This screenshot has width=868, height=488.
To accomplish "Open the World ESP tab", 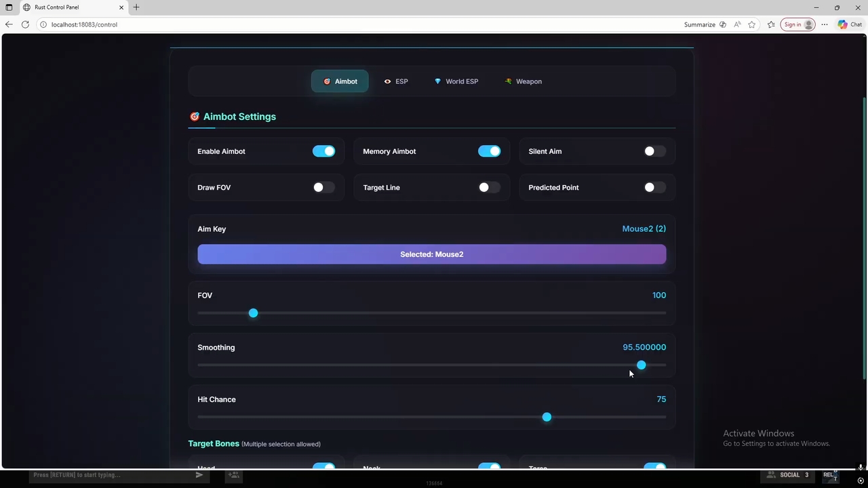I will point(456,81).
